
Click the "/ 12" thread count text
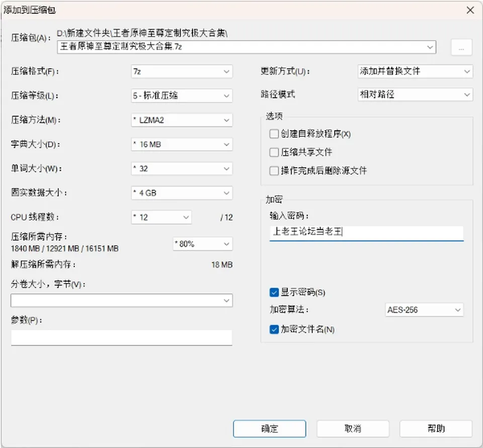(x=226, y=217)
